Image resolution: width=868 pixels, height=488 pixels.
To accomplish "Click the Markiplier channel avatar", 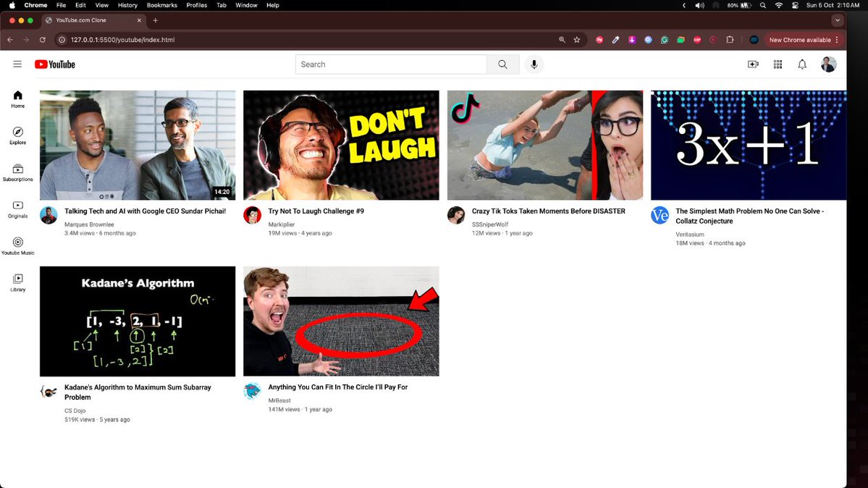I will [253, 215].
